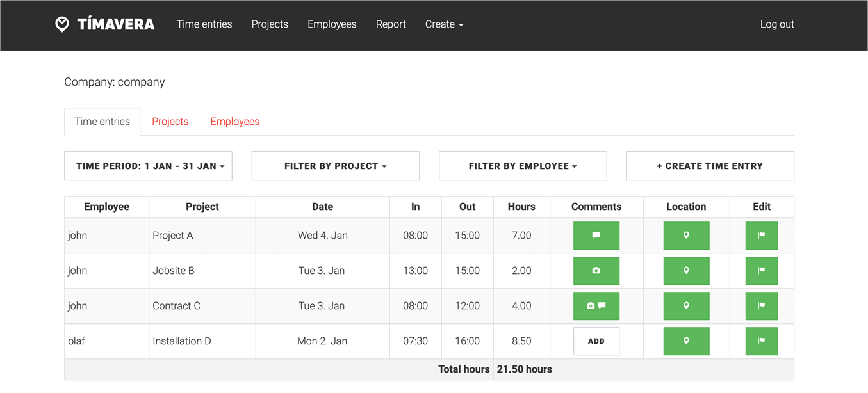Show location pin for Installation D entry
Image resolution: width=868 pixels, height=393 pixels.
tap(686, 341)
